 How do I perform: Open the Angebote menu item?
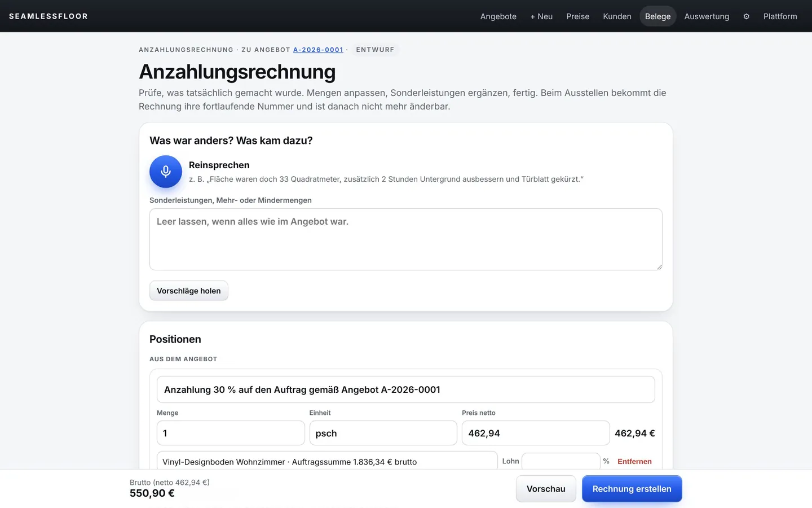pyautogui.click(x=498, y=16)
